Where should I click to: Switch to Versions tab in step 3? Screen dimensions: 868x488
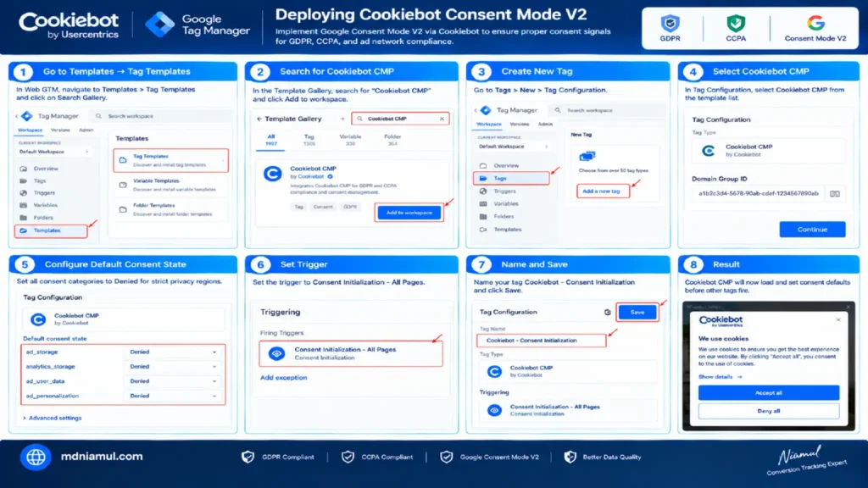pyautogui.click(x=520, y=125)
